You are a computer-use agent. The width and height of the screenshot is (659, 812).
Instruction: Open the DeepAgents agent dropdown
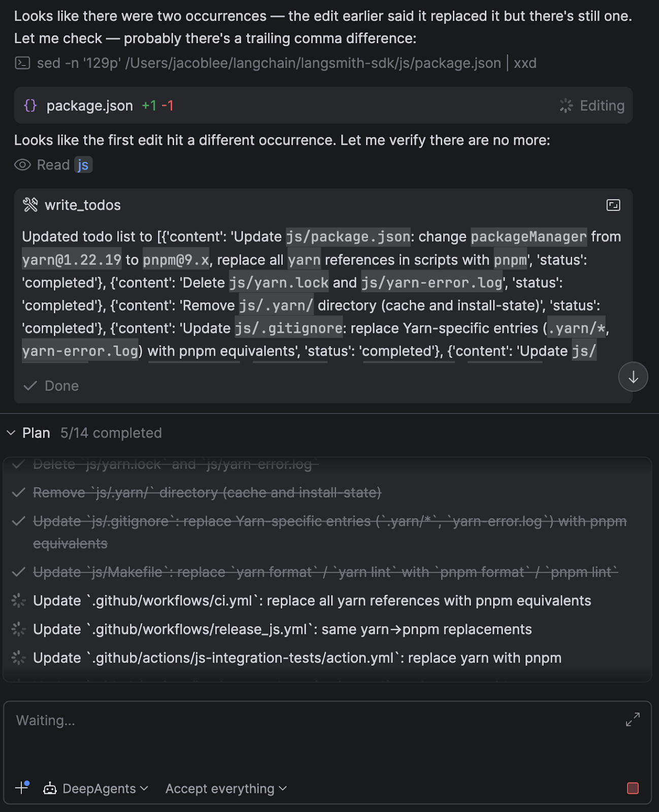[96, 788]
